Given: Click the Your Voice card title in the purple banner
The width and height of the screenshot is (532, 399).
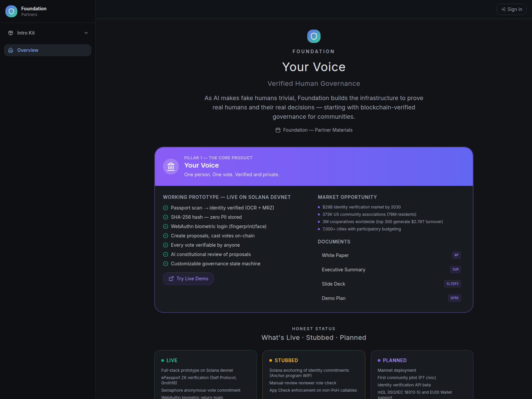Looking at the screenshot, I should tap(201, 165).
